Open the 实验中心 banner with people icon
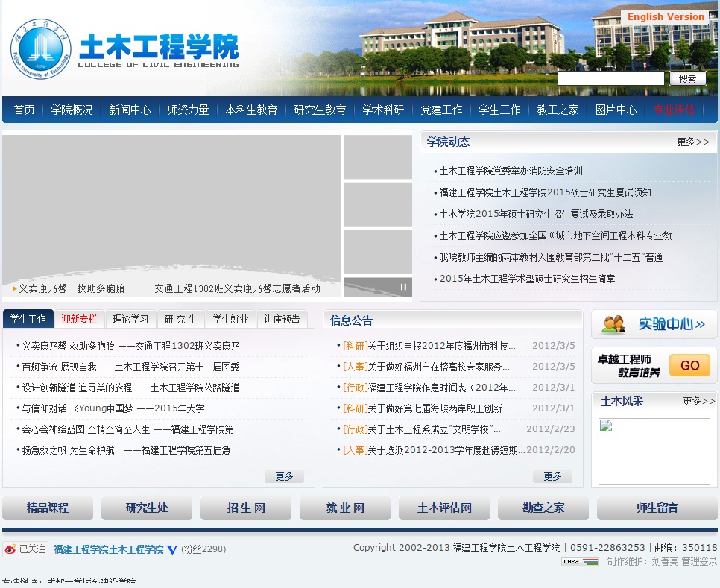The width and height of the screenshot is (720, 588). click(x=654, y=325)
